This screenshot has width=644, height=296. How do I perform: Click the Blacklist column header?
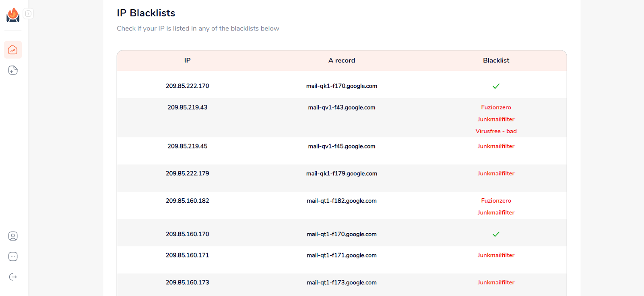click(496, 60)
